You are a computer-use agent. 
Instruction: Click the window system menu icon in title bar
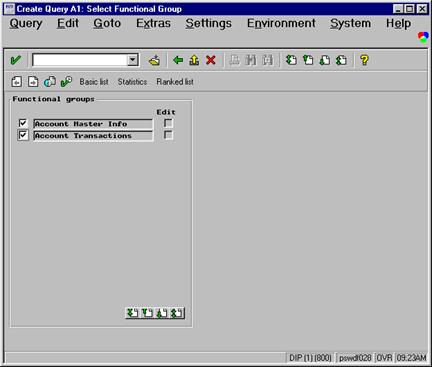coord(9,9)
